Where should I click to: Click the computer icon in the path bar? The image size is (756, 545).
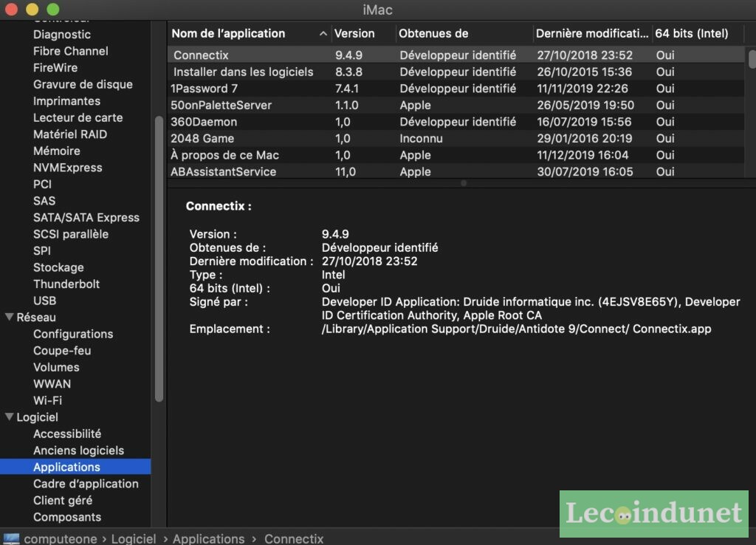pos(11,538)
